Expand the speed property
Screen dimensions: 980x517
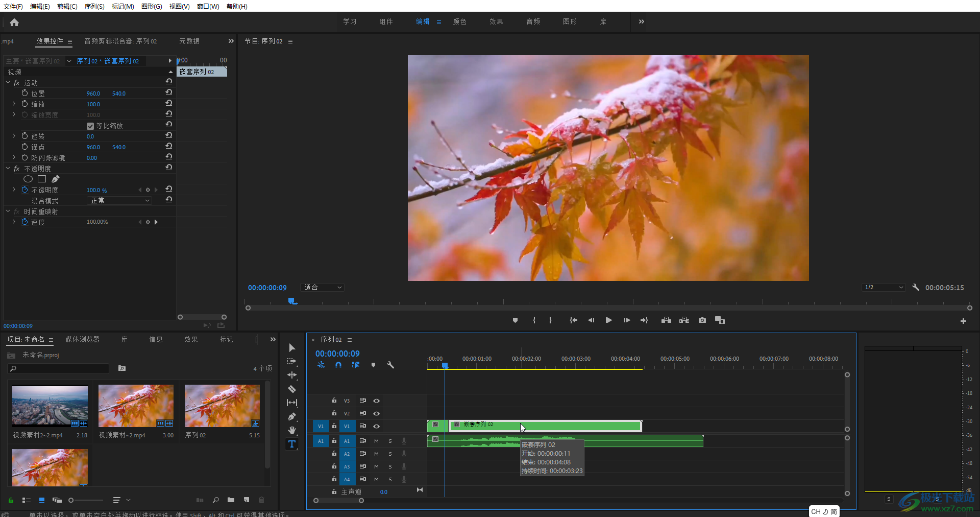14,222
